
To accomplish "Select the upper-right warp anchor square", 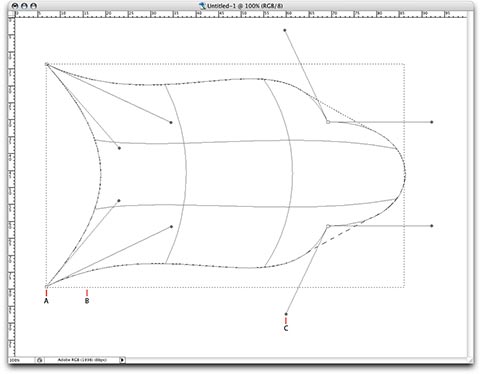I will (328, 122).
